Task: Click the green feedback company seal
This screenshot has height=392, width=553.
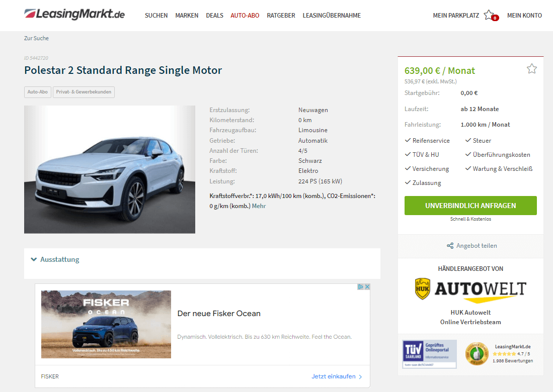Action: (477, 354)
